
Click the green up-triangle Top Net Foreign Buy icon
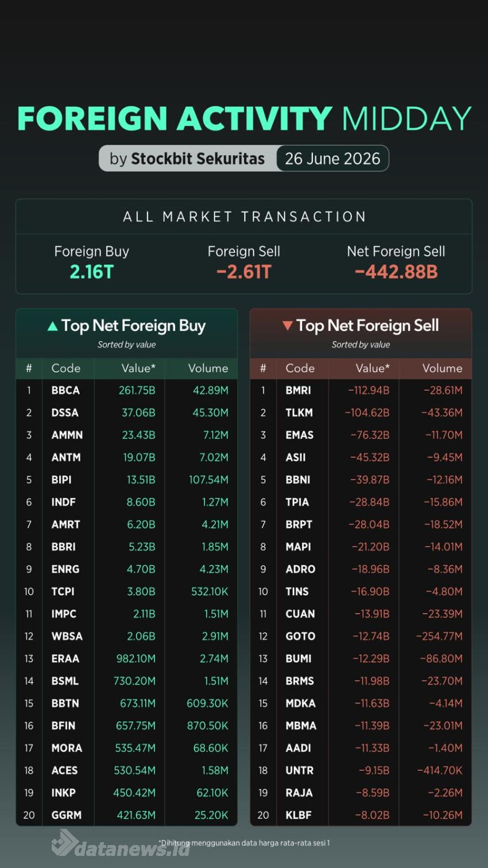[52, 326]
